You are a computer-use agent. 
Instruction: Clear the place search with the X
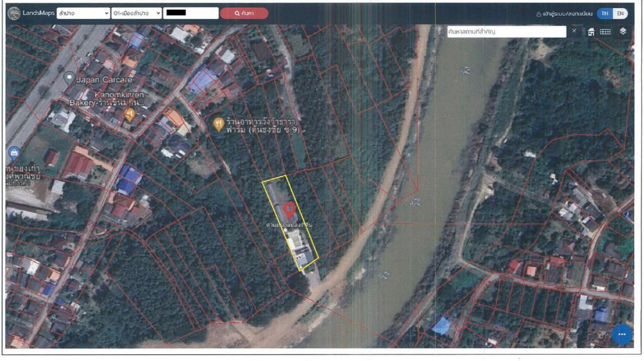point(575,32)
